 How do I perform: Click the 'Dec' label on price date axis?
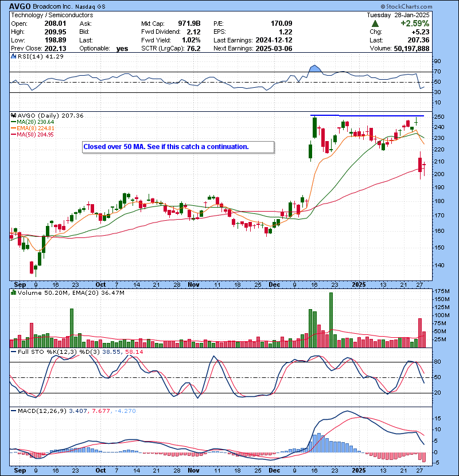(x=274, y=285)
